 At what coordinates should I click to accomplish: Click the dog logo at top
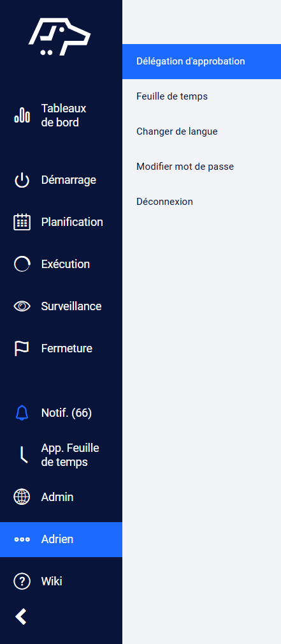tap(59, 37)
